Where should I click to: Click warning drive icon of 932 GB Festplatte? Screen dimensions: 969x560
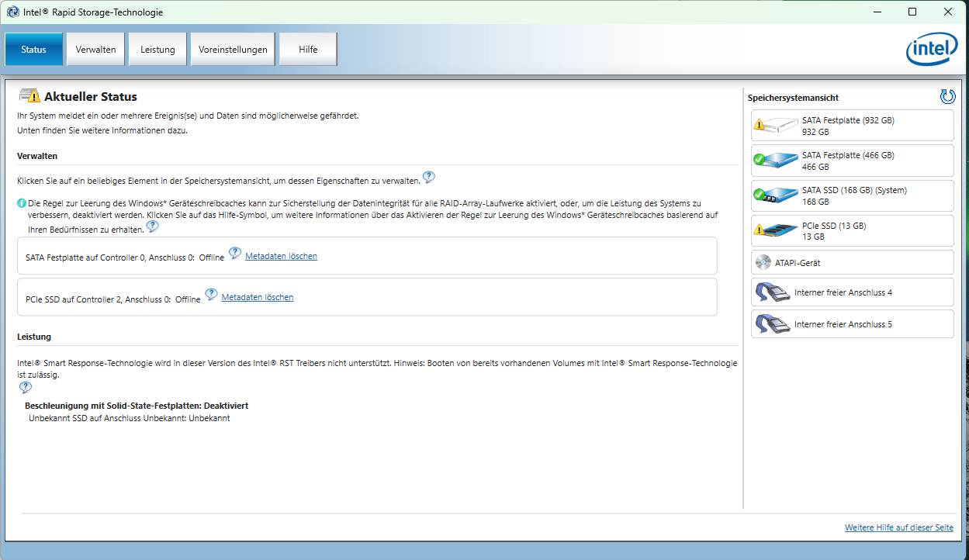[x=776, y=124]
